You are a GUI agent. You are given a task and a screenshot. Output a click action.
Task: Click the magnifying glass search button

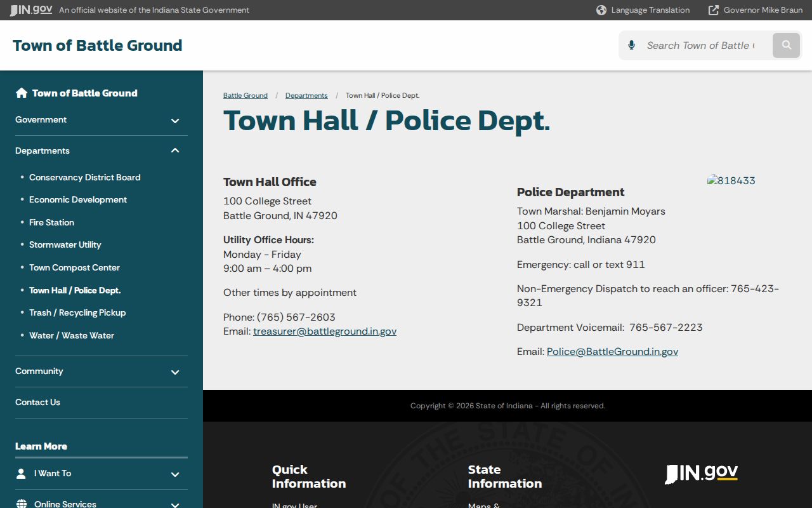pyautogui.click(x=787, y=45)
